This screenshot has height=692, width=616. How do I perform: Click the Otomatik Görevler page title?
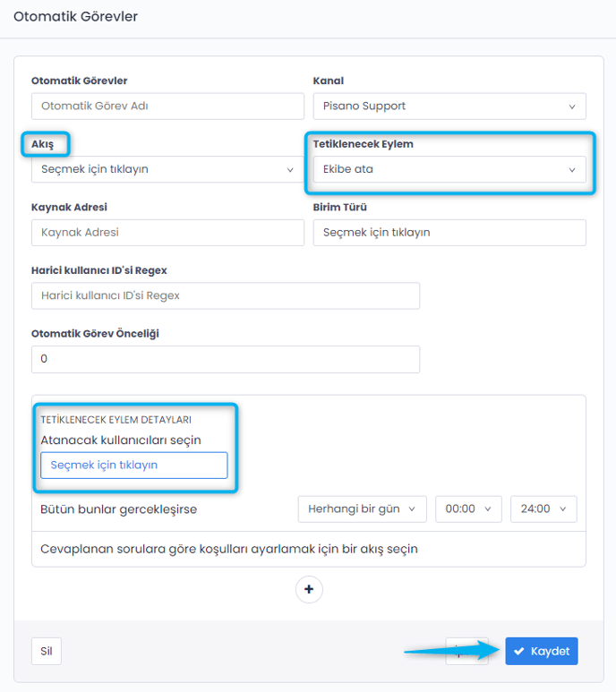(x=75, y=17)
